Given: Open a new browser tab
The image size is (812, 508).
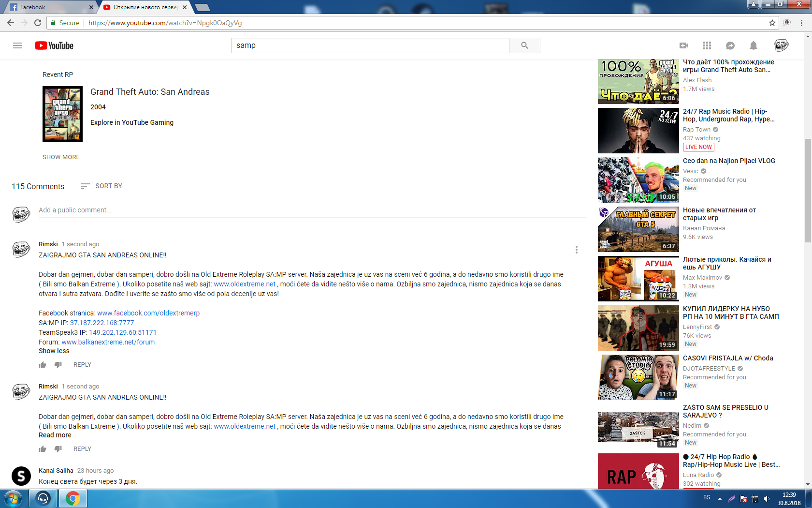Looking at the screenshot, I should click(202, 7).
